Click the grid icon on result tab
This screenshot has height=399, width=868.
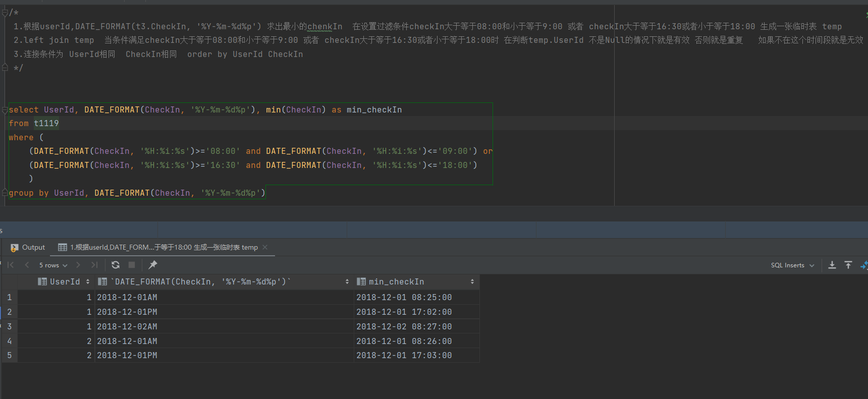tap(63, 247)
